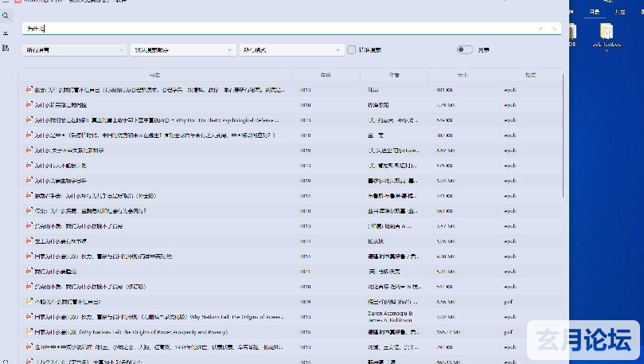This screenshot has width=644, height=364.
Task: Toggle the switch above the results table
Action: tap(465, 49)
